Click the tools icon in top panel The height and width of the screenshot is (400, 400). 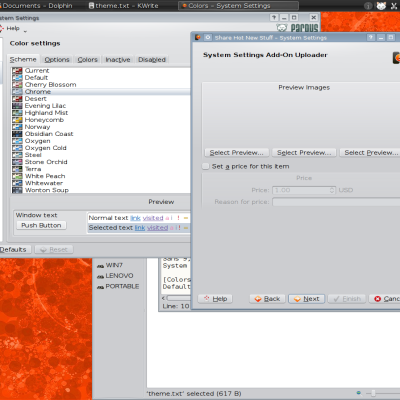(x=394, y=6)
